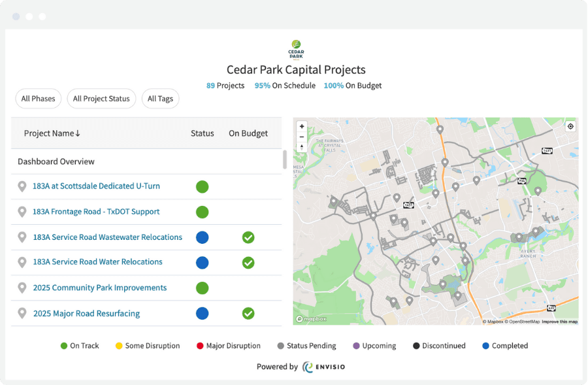Screen dimensions: 588x385
Task: Click blue status dot for Wastewater Relocations
Action: pyautogui.click(x=202, y=237)
